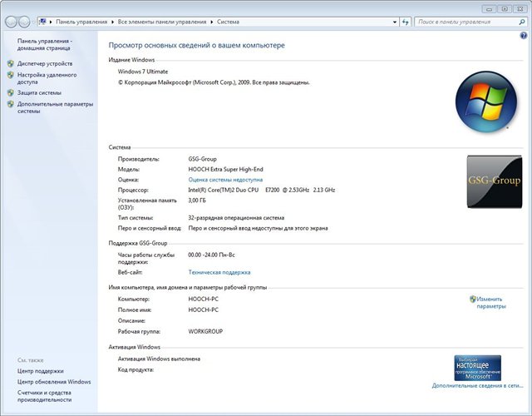This screenshot has height=416, width=532.
Task: Minimize the System window
Action: click(489, 9)
